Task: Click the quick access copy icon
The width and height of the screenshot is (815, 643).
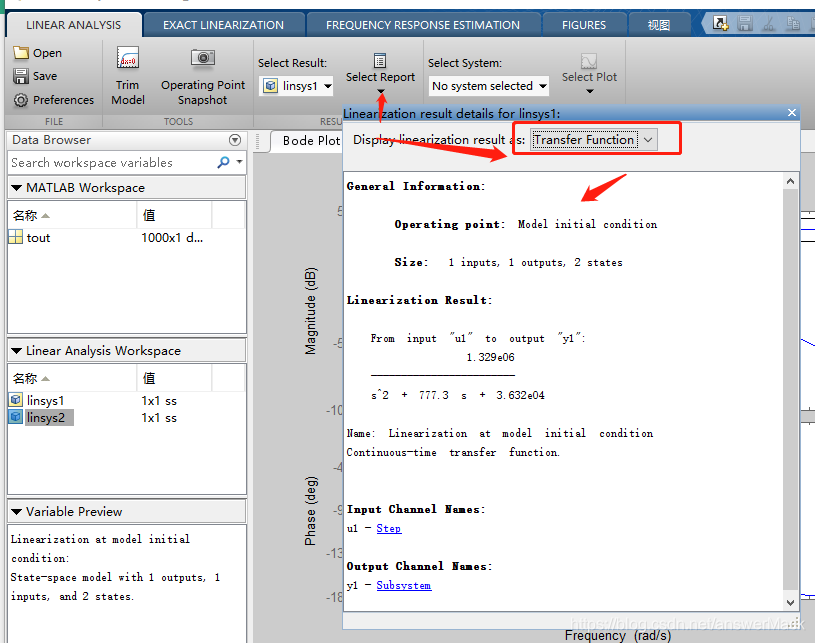Action: click(x=793, y=23)
